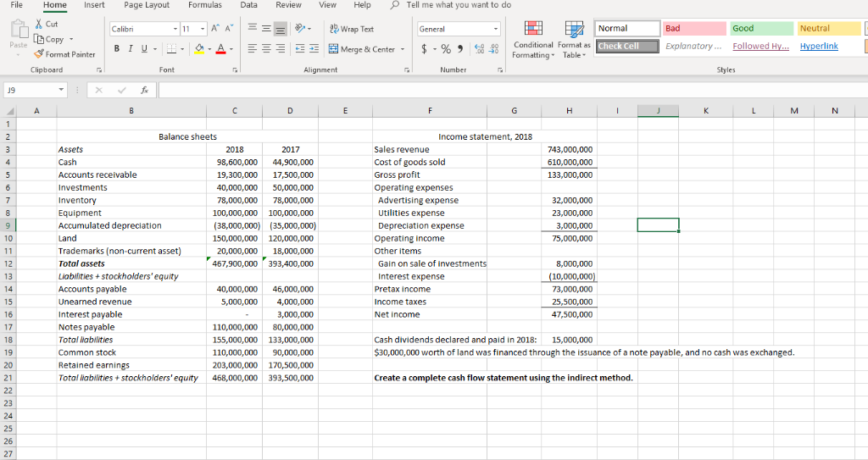This screenshot has width=868, height=460.
Task: Apply the Neutral cell style
Action: coord(829,28)
